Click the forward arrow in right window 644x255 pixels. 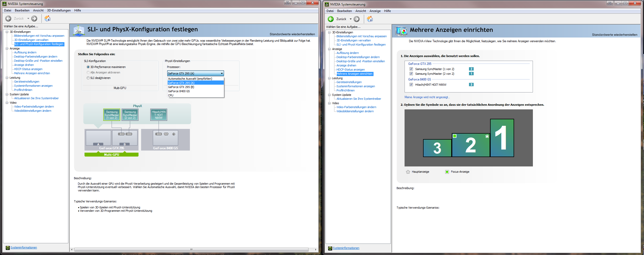tap(357, 19)
